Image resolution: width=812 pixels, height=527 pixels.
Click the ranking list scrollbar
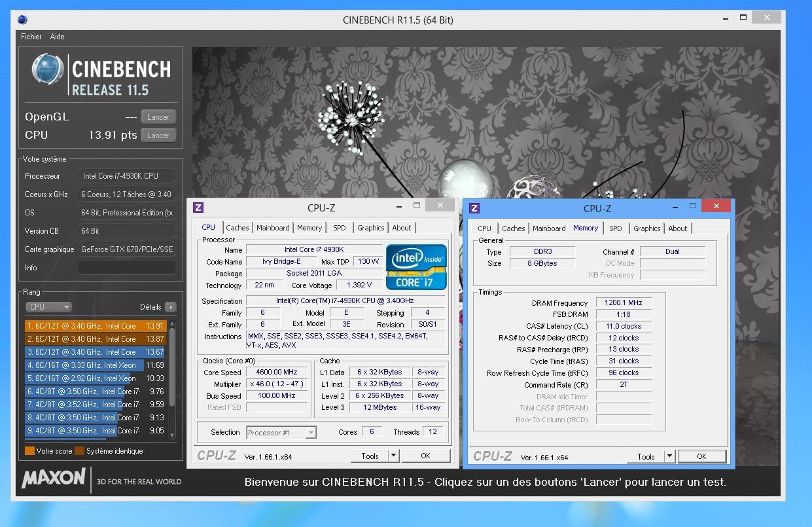coord(173,378)
